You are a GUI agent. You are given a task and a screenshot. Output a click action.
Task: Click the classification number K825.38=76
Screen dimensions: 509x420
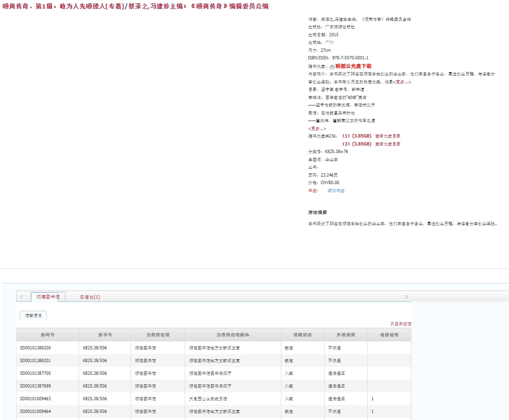[337, 152]
